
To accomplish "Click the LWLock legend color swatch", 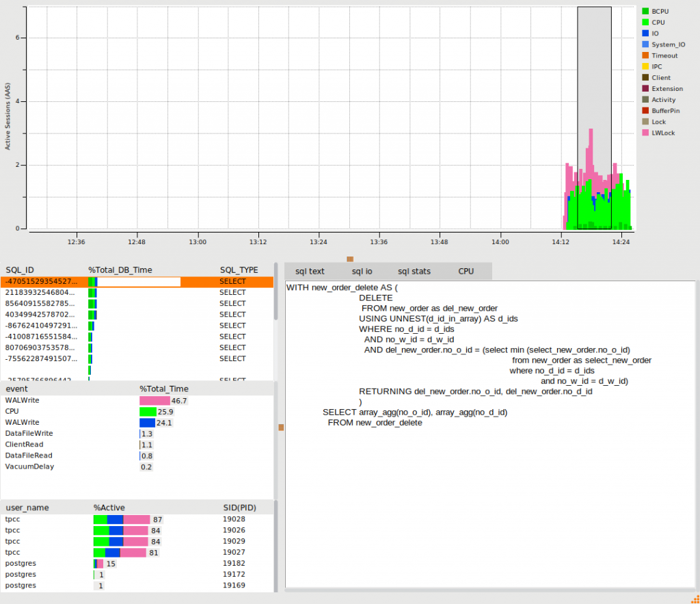I will [645, 133].
